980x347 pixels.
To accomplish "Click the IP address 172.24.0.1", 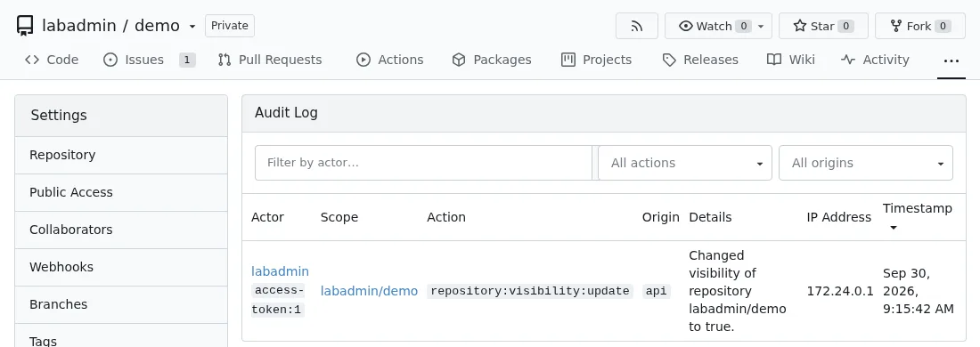I will tap(840, 291).
